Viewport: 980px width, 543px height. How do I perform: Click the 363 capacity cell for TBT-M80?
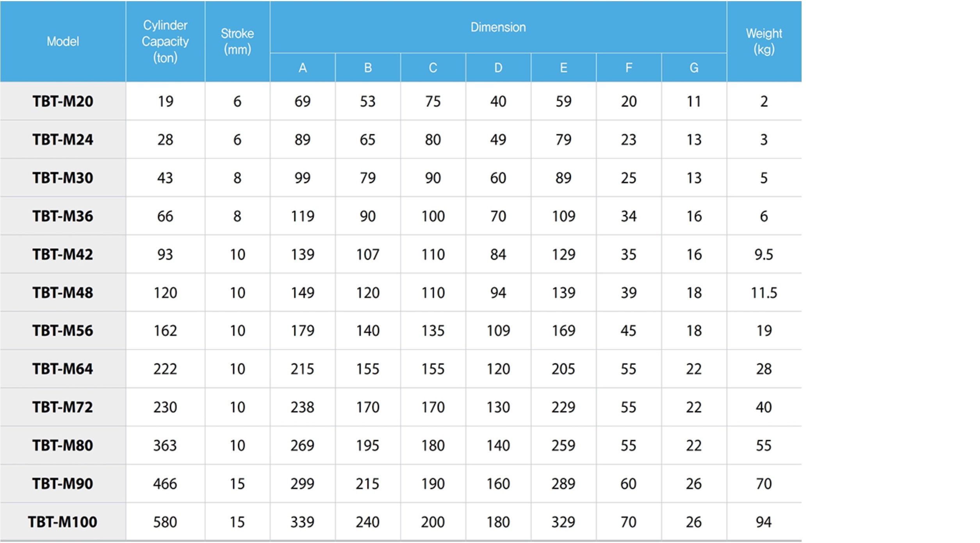[165, 445]
